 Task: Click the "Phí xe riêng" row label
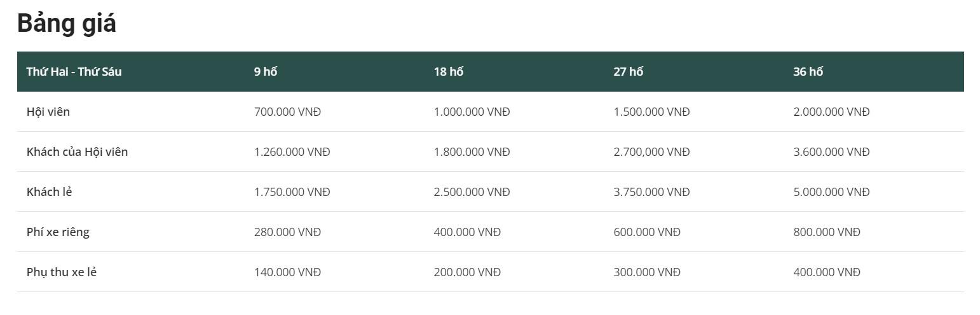(x=58, y=232)
